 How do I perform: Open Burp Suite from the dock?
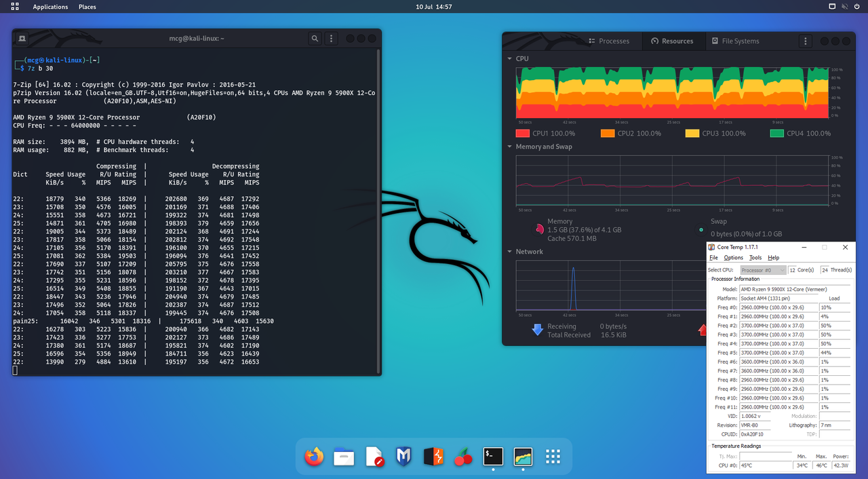(x=434, y=457)
